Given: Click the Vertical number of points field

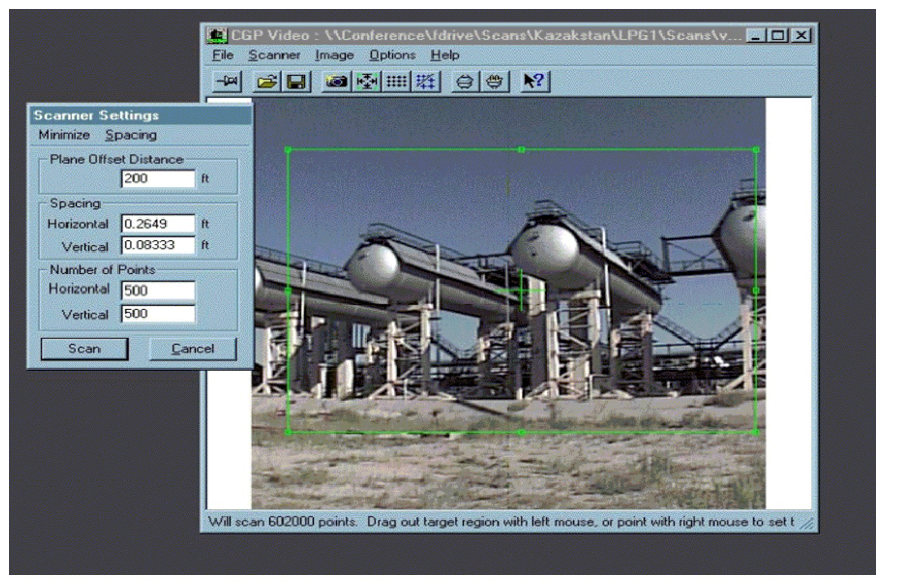Looking at the screenshot, I should point(158,314).
